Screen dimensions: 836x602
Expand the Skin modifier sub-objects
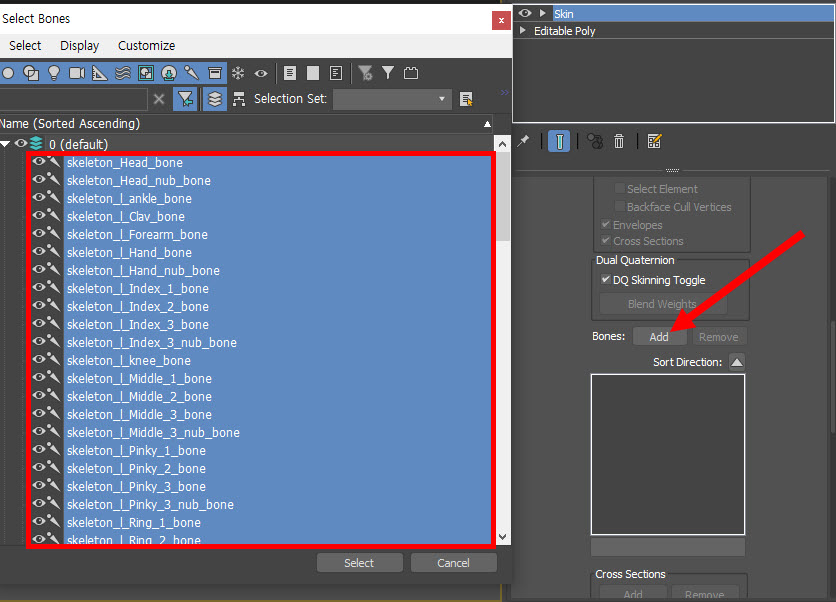[x=543, y=13]
